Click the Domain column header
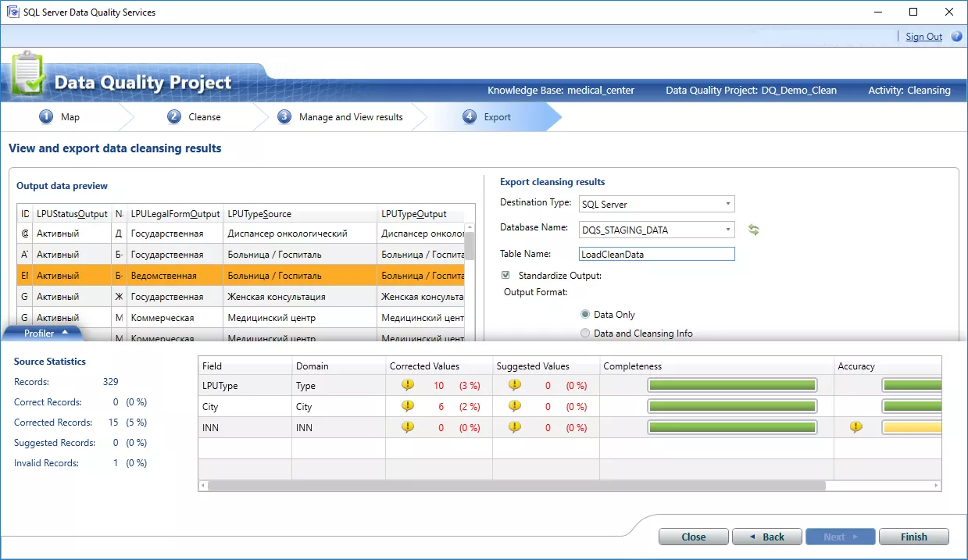The height and width of the screenshot is (560, 968). click(338, 366)
